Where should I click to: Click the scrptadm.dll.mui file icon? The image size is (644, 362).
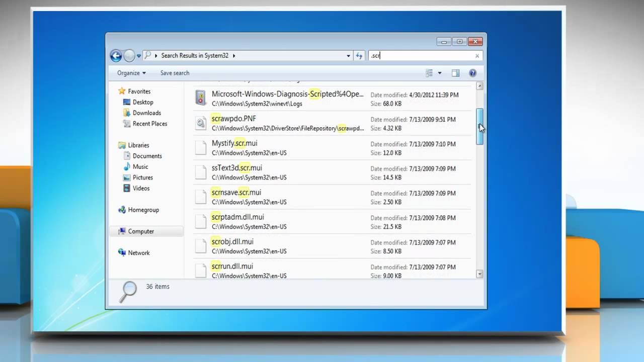201,221
